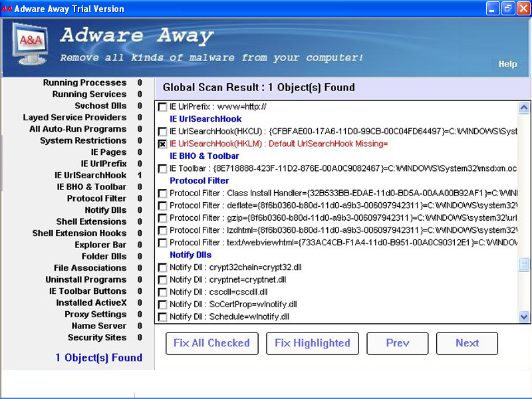Check Notify Dll crypt32chain checkbox
Image resolution: width=532 pixels, height=399 pixels.
tap(162, 267)
